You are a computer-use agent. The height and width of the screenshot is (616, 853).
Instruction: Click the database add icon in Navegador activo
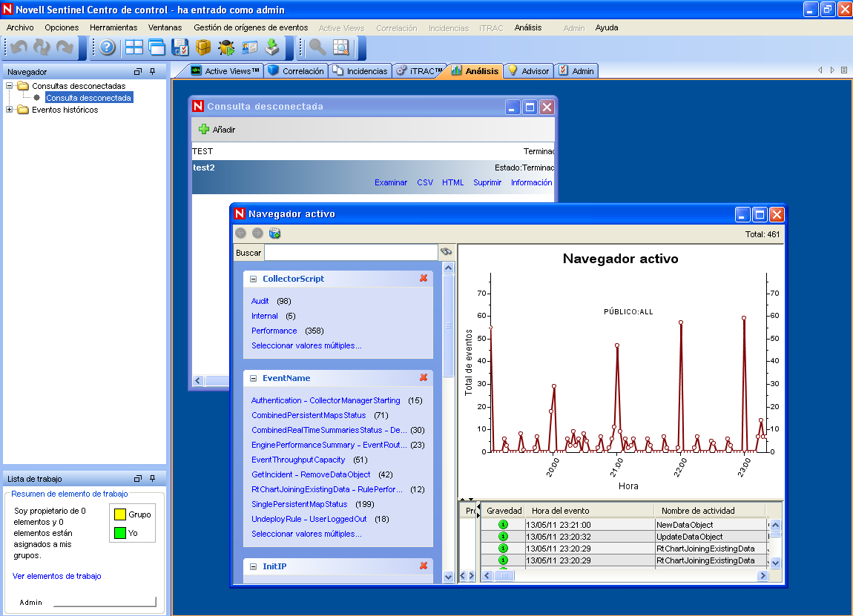[x=274, y=234]
